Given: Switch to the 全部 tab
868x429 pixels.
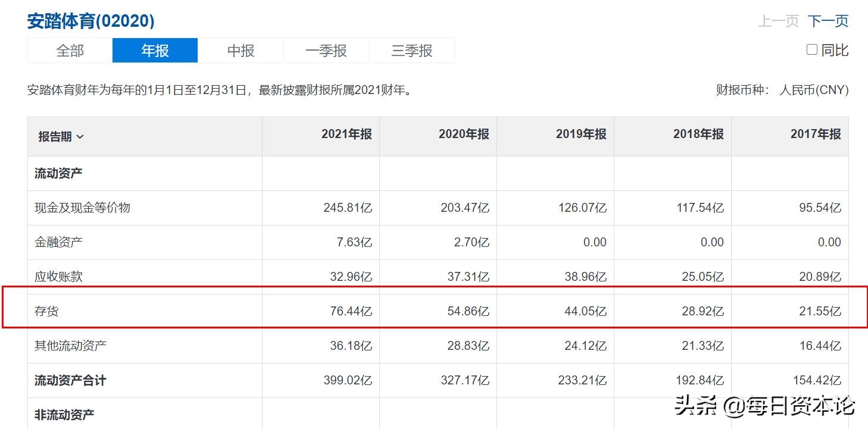Looking at the screenshot, I should pos(70,51).
